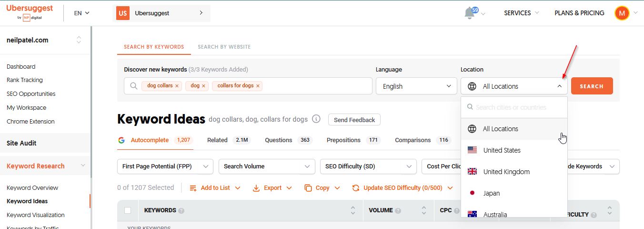Click the notifications bell icon
Viewport: 644px width, 229px height.
[470, 13]
